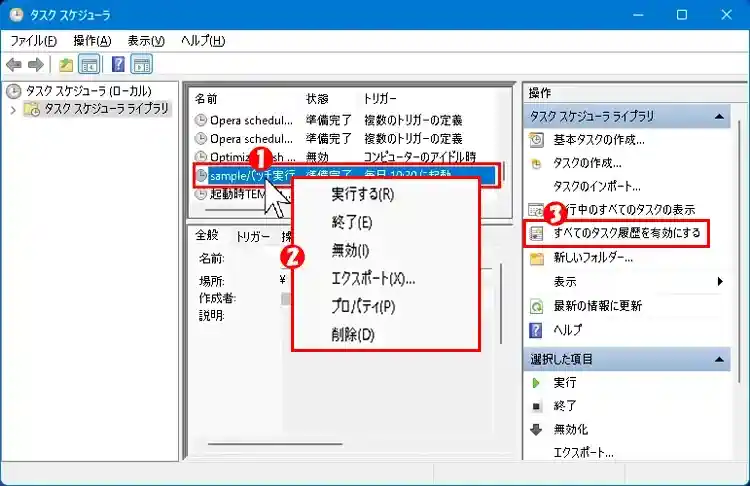The image size is (750, 486).
Task: Click タスクのインポート... action link
Action: coord(597,186)
